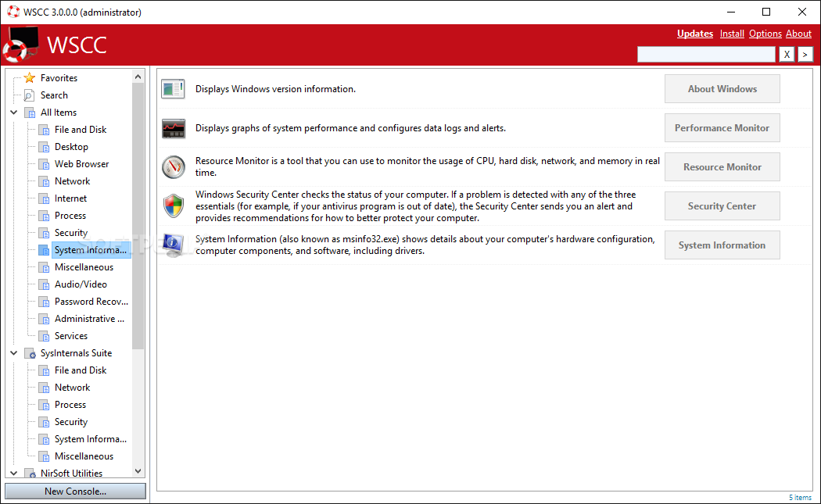Select Internet category
Image resolution: width=821 pixels, height=504 pixels.
click(x=70, y=199)
